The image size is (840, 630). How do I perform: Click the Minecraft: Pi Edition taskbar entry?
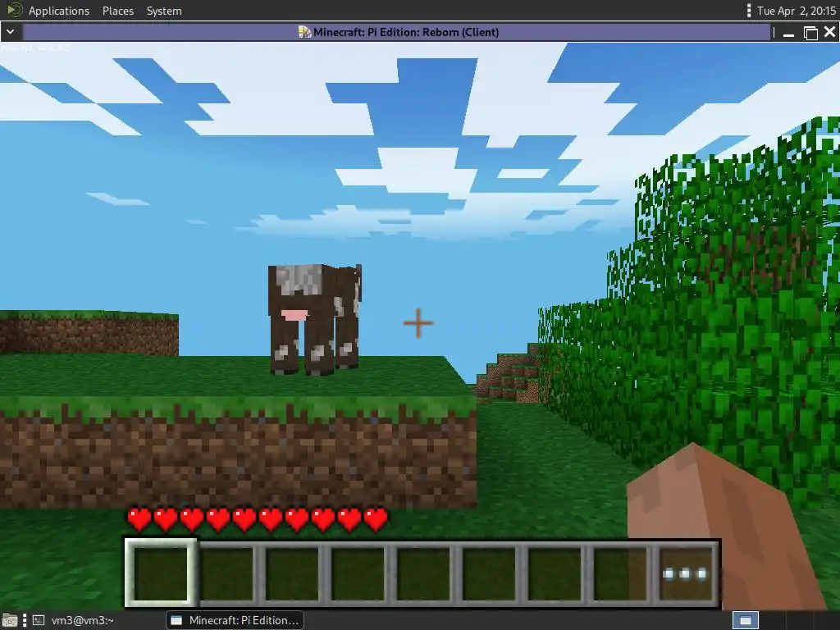[x=235, y=620]
